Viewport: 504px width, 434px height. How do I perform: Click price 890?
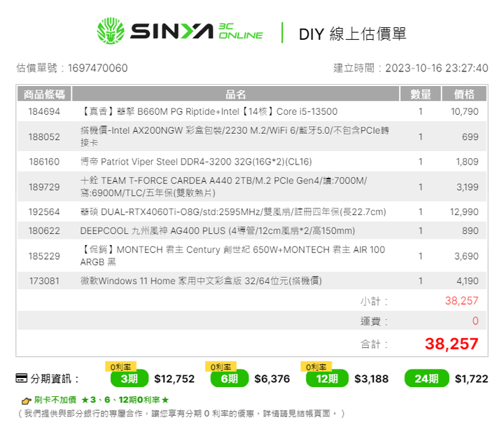click(470, 231)
